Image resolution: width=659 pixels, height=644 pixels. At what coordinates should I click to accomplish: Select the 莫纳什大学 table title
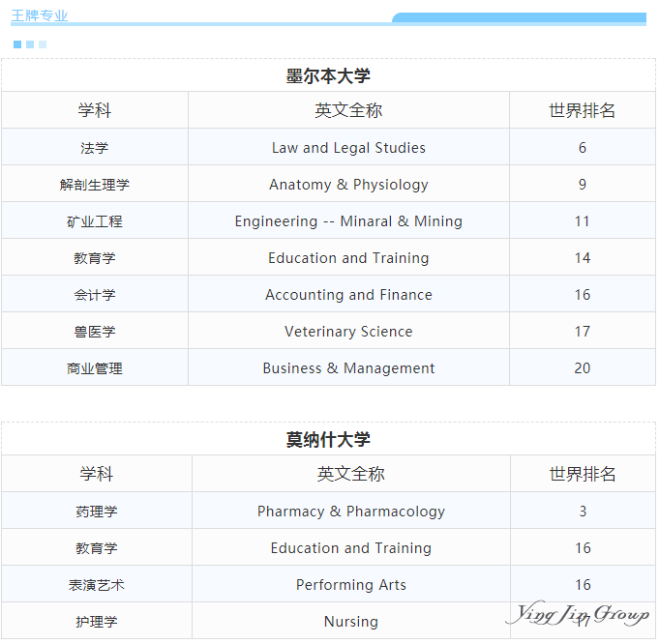click(328, 439)
